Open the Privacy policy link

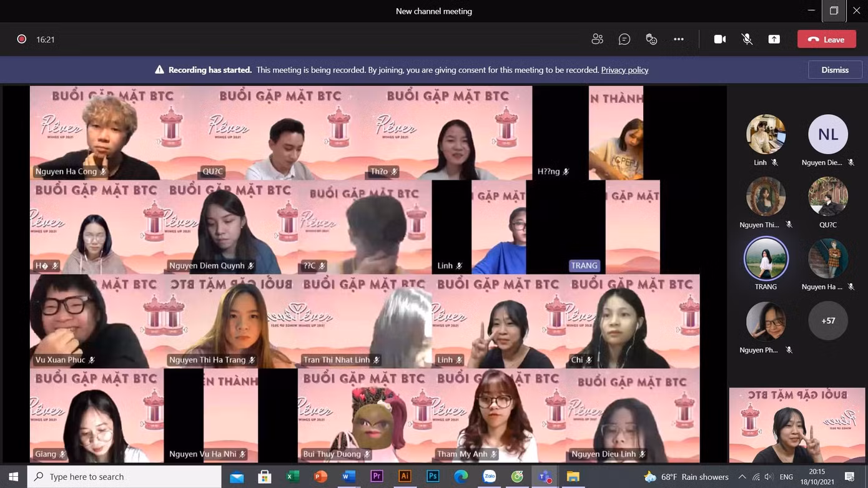[x=624, y=70]
